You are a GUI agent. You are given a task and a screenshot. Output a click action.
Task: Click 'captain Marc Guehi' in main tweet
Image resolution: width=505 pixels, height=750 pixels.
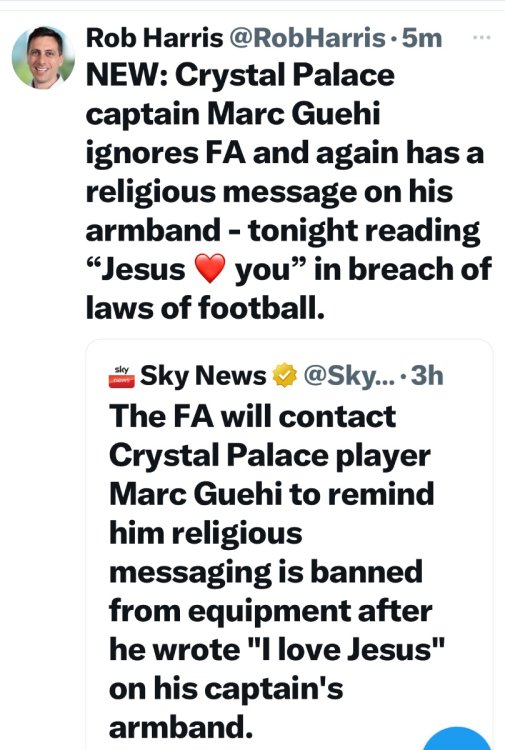pyautogui.click(x=233, y=114)
